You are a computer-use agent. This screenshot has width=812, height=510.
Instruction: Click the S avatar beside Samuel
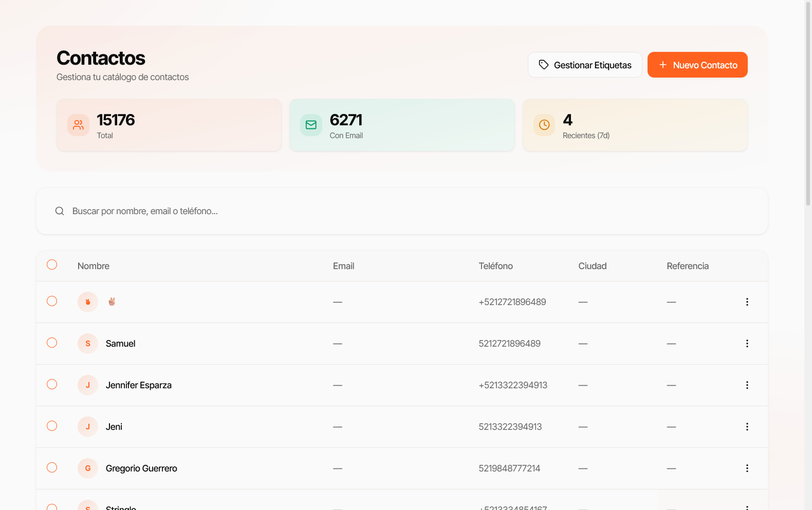click(x=88, y=344)
